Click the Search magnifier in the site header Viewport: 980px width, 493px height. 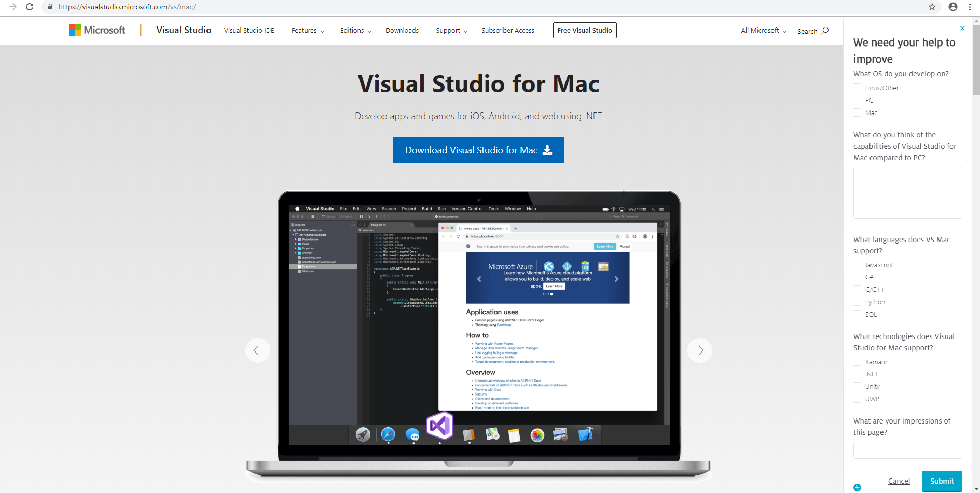coord(825,31)
